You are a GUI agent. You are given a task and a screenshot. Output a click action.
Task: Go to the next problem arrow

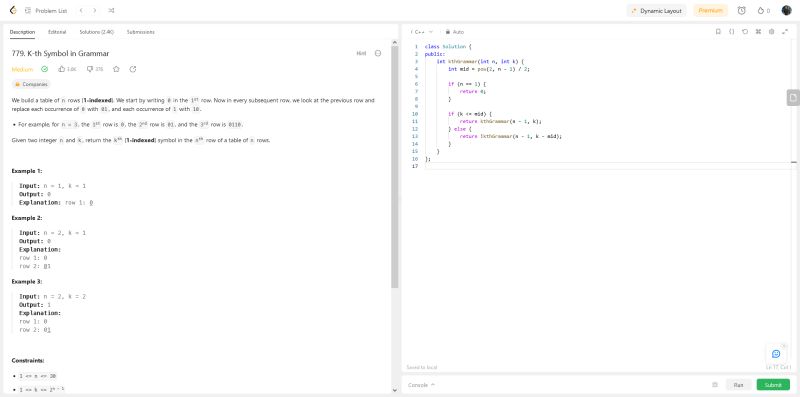[x=94, y=10]
